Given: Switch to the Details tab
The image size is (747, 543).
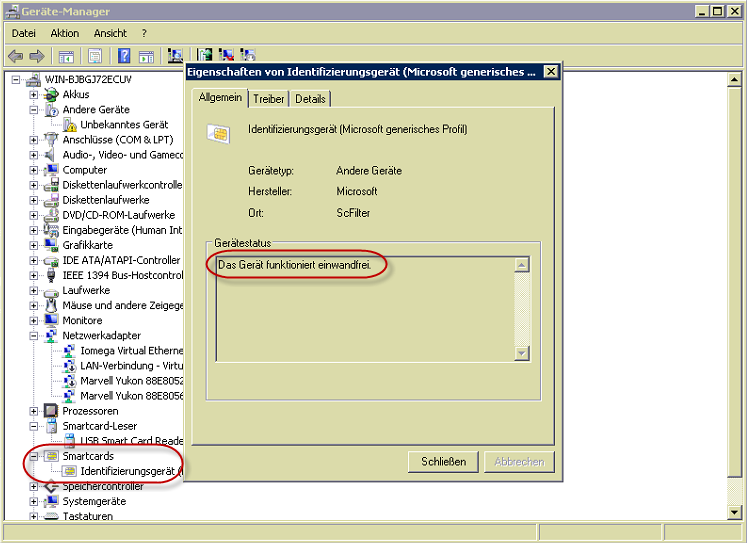Looking at the screenshot, I should (x=310, y=99).
